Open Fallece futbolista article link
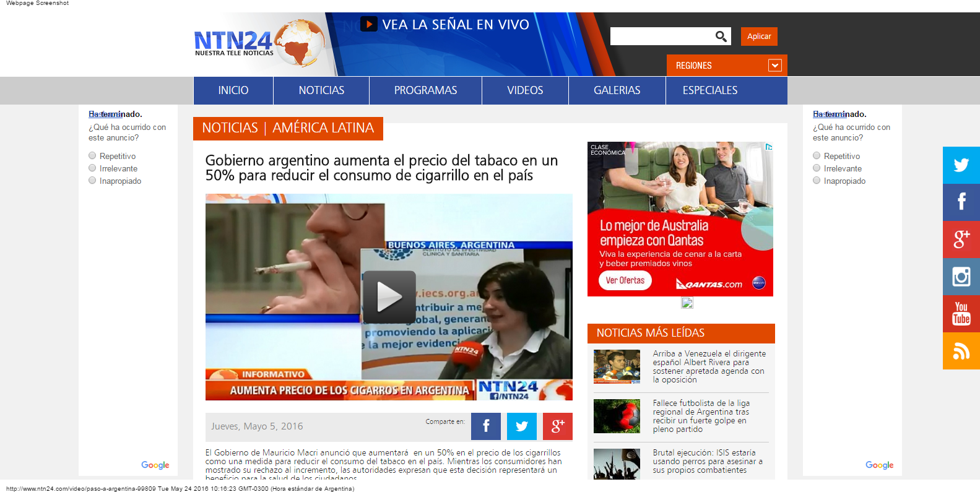This screenshot has width=980, height=492. pos(701,416)
